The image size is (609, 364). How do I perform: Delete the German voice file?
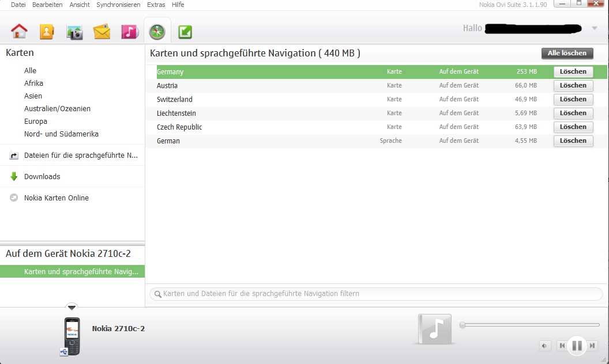point(573,141)
